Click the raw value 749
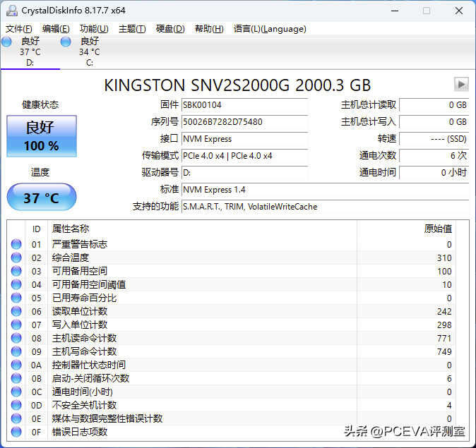This screenshot has height=448, width=476. tap(444, 352)
